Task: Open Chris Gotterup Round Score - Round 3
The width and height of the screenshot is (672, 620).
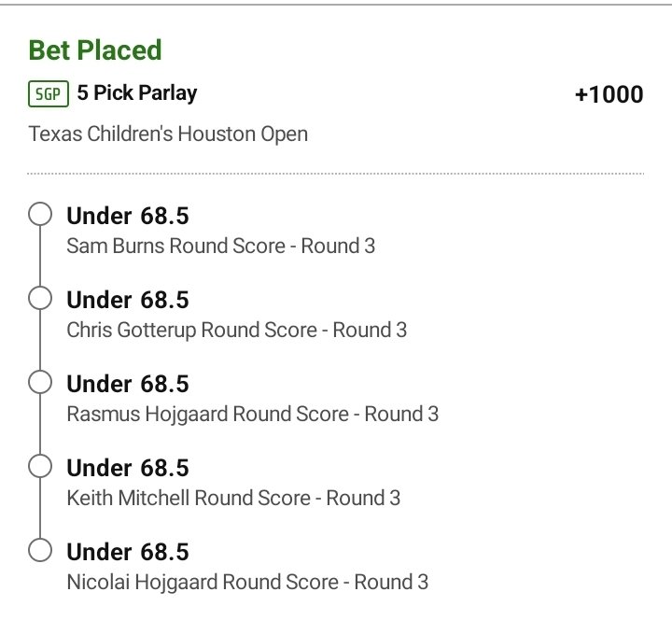Action: tap(237, 330)
